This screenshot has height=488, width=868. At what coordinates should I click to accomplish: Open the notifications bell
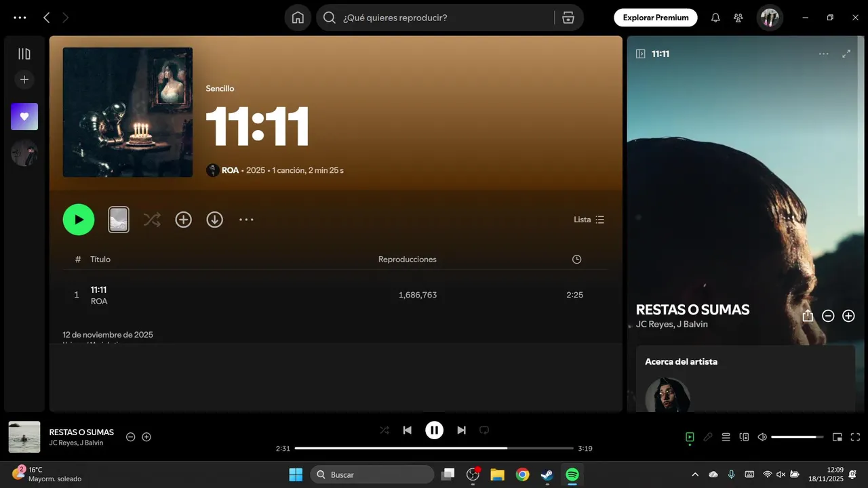click(x=715, y=18)
